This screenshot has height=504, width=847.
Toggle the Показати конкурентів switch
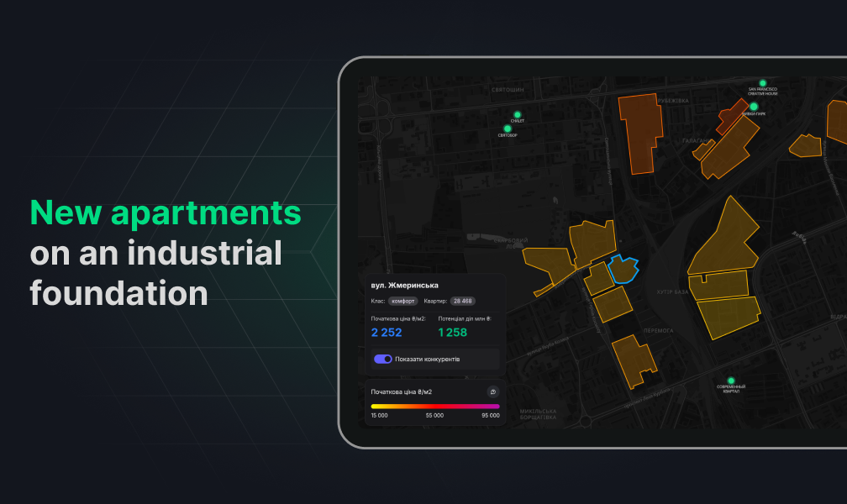tap(383, 359)
